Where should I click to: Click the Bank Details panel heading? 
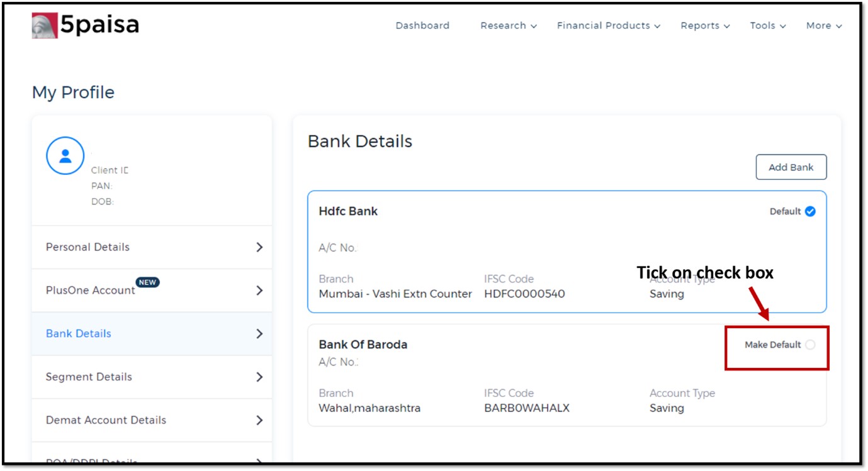click(x=360, y=141)
